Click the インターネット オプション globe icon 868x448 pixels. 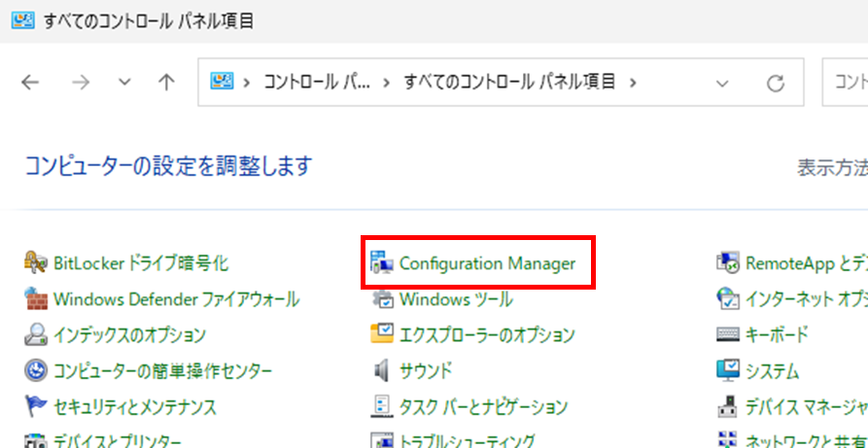(728, 299)
